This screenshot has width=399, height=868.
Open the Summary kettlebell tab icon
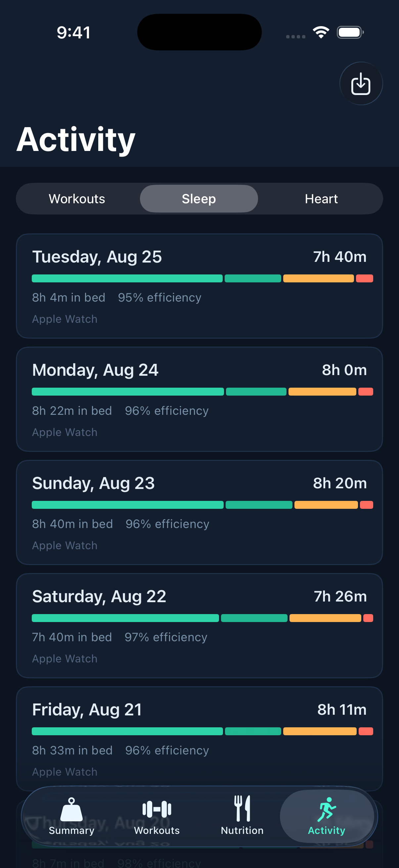[71, 809]
